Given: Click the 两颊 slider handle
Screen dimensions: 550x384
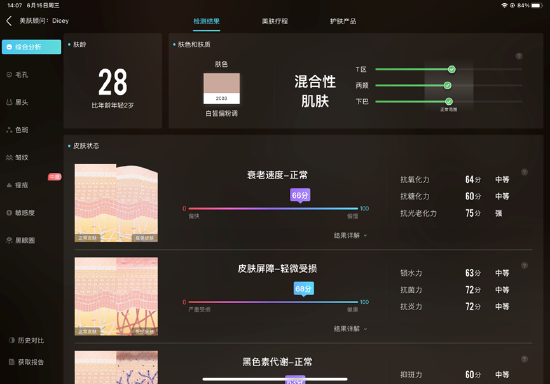Looking at the screenshot, I should click(x=447, y=85).
